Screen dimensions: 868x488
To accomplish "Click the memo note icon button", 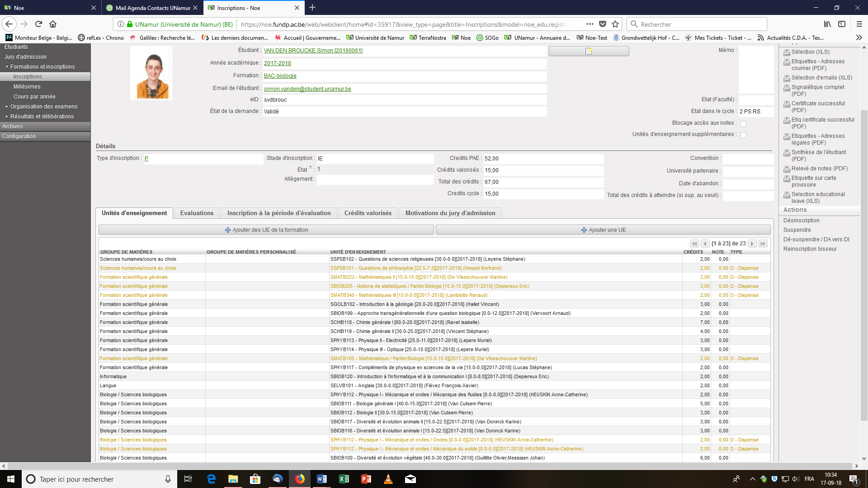I will [589, 52].
